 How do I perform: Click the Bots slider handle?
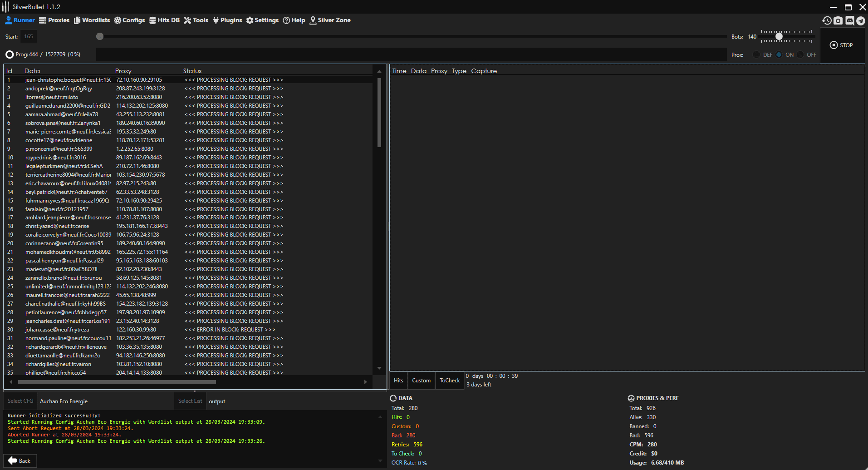(x=779, y=36)
